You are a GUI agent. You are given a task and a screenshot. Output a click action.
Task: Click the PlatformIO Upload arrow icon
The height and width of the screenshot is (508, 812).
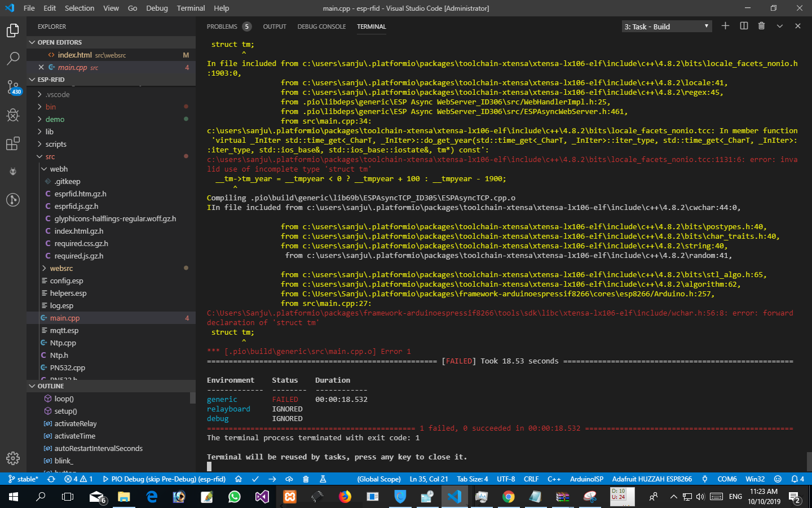pos(272,478)
